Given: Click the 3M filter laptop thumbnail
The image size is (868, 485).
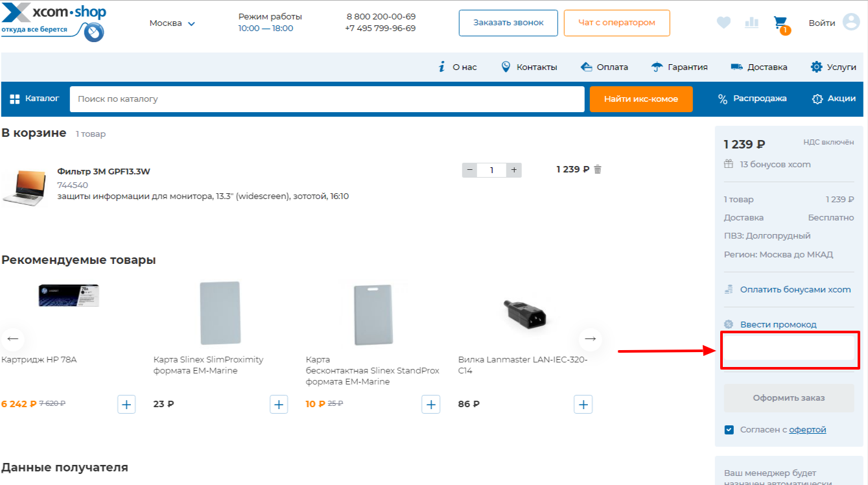Looking at the screenshot, I should (24, 188).
